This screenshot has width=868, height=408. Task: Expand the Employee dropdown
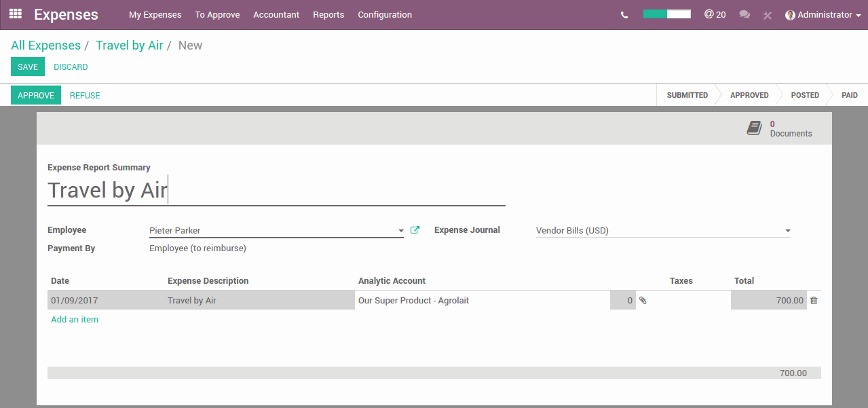[x=401, y=231]
